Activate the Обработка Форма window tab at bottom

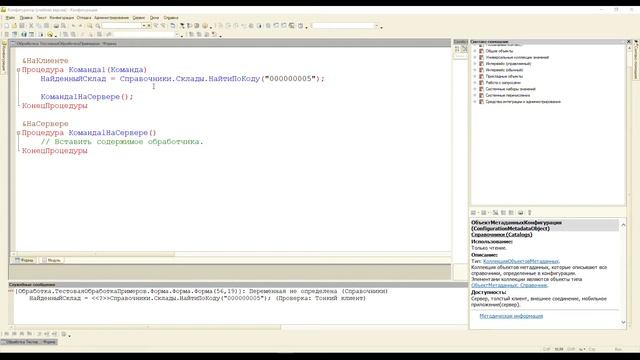[x=29, y=342]
